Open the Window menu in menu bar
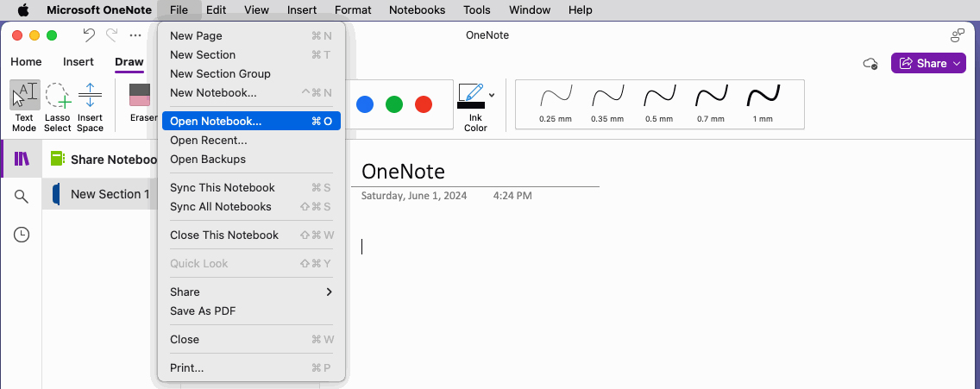 (530, 10)
